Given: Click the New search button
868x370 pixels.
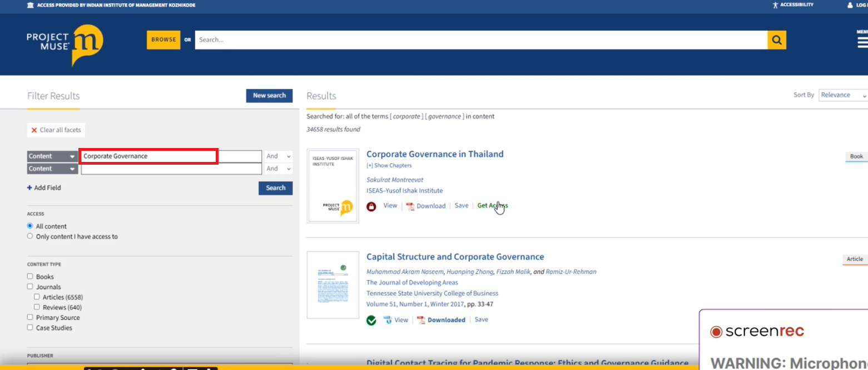Looking at the screenshot, I should point(269,96).
